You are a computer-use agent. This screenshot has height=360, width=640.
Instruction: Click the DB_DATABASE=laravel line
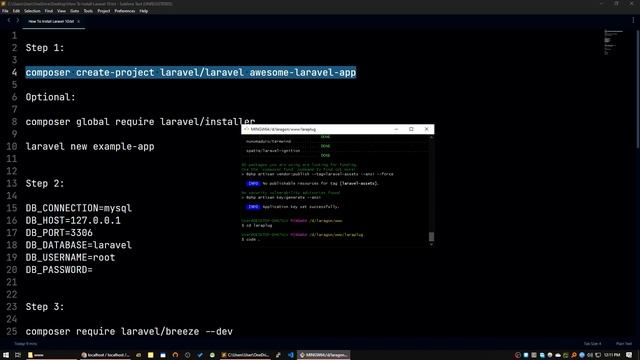[x=78, y=245]
